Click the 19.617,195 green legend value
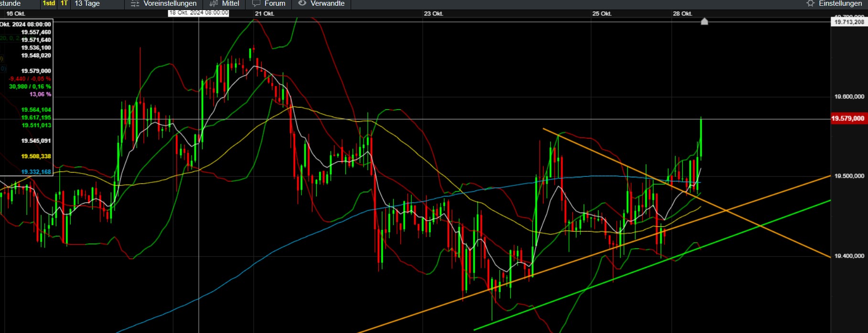 (x=36, y=118)
